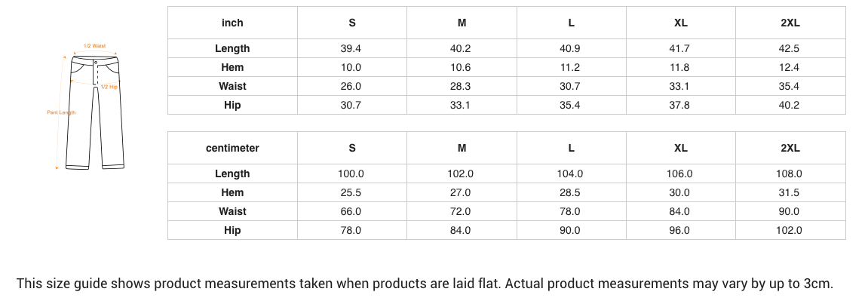Select the 104.0 length value for size L

571,173
